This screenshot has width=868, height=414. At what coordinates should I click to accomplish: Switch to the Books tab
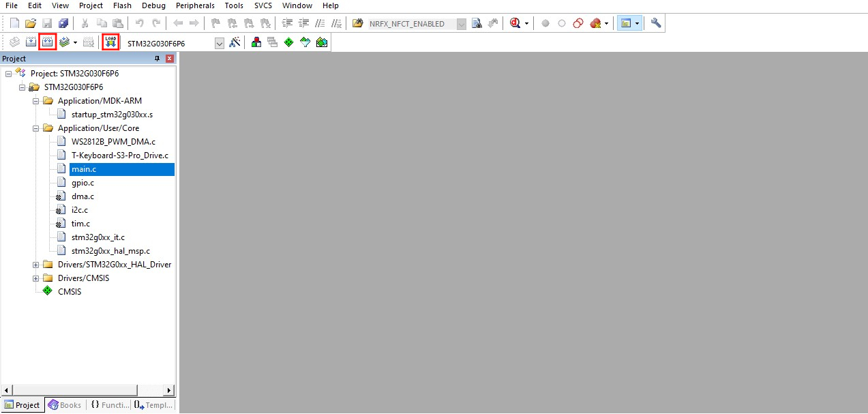pos(65,405)
